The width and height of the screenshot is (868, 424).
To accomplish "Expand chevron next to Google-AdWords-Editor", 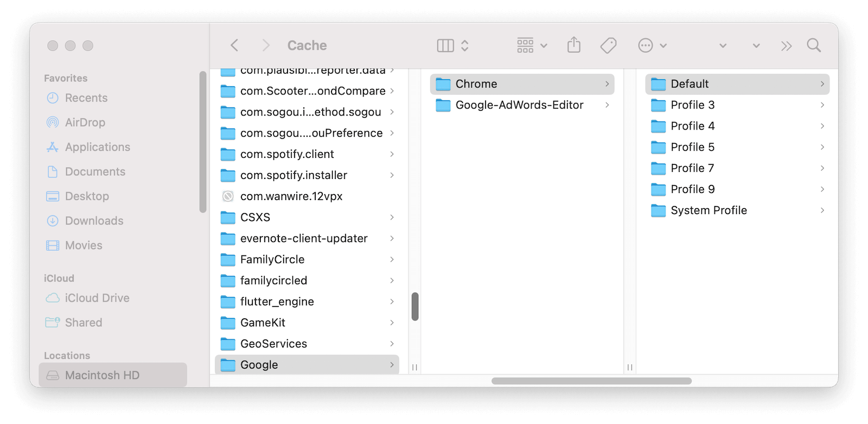I will (607, 105).
